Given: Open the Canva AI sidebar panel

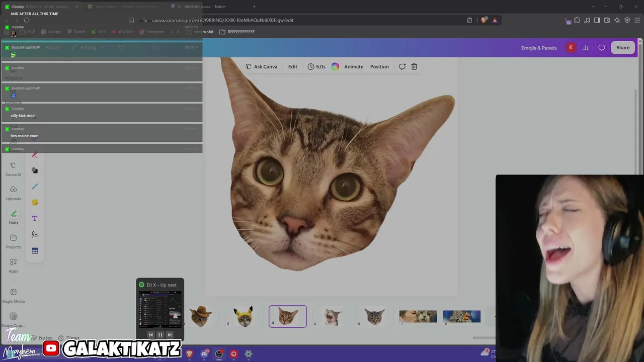Looking at the screenshot, I should [x=13, y=169].
